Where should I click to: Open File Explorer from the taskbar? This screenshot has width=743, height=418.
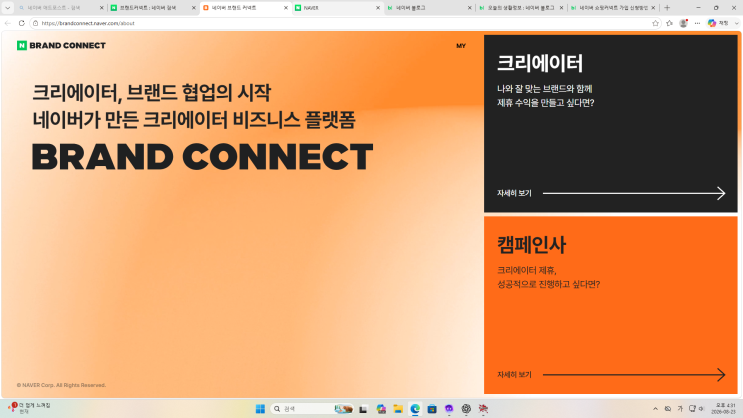(398, 409)
